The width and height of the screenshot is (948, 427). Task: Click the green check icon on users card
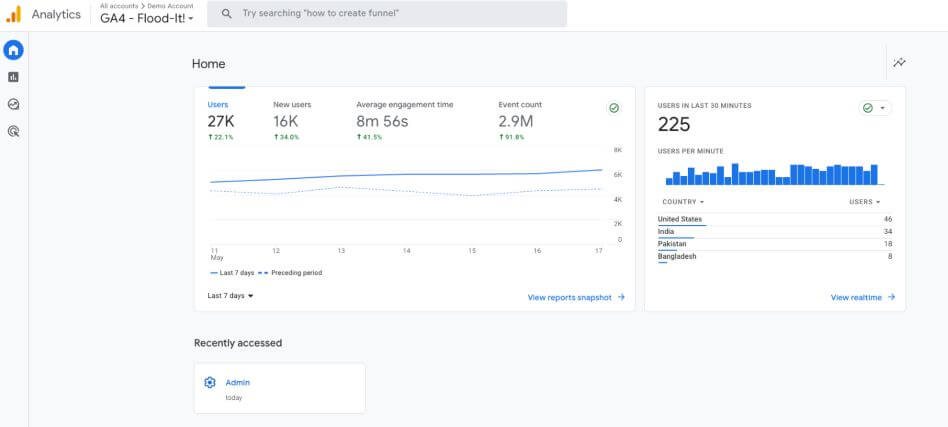tap(614, 108)
